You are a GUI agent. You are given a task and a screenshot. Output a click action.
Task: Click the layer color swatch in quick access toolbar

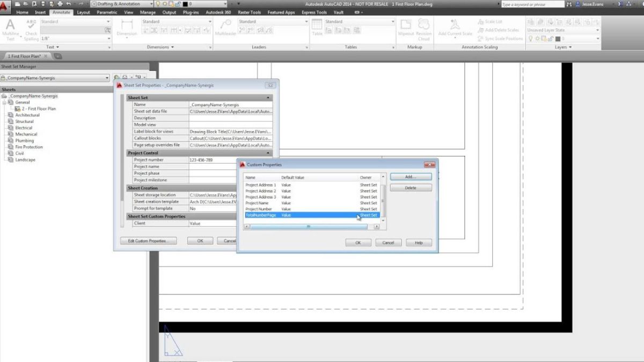coord(185,4)
